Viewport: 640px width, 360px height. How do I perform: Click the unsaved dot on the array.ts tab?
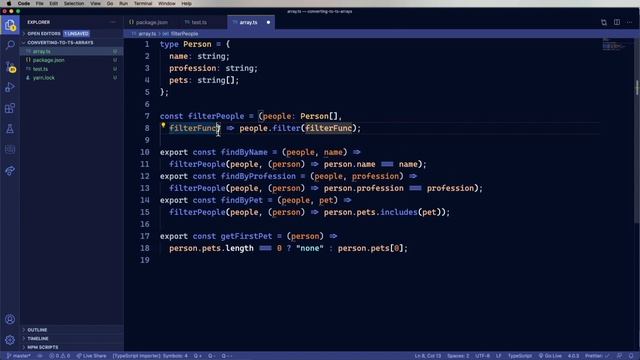(x=268, y=22)
